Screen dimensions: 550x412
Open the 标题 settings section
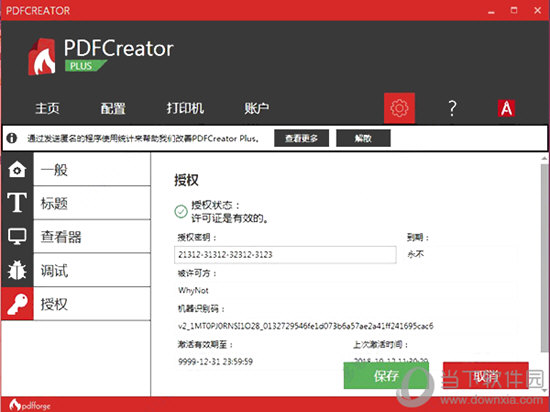pos(92,203)
